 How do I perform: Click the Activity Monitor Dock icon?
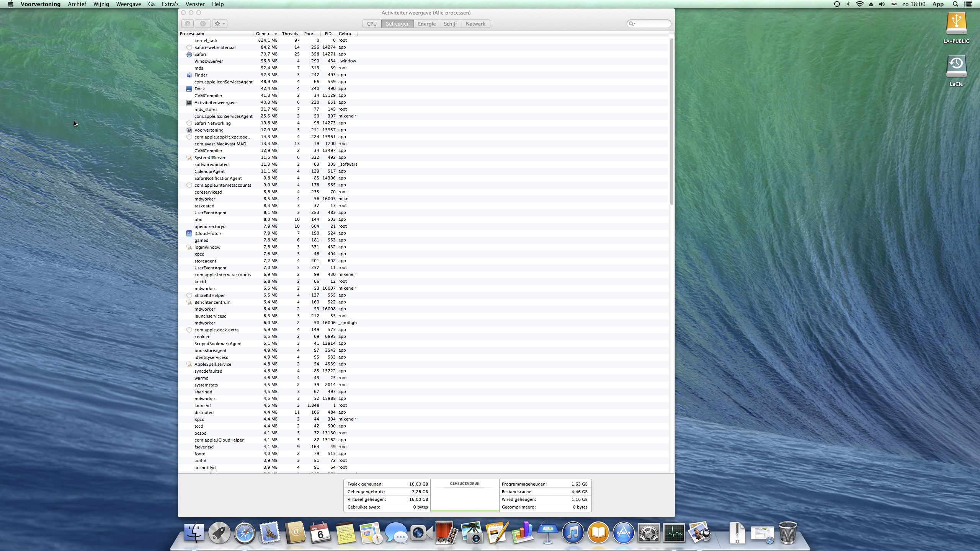coord(674,533)
